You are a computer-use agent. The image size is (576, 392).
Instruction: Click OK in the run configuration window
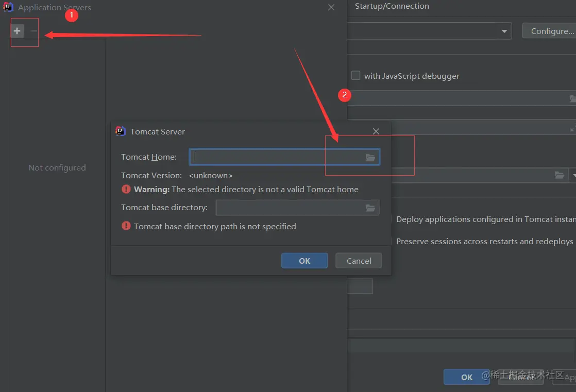tap(467, 377)
